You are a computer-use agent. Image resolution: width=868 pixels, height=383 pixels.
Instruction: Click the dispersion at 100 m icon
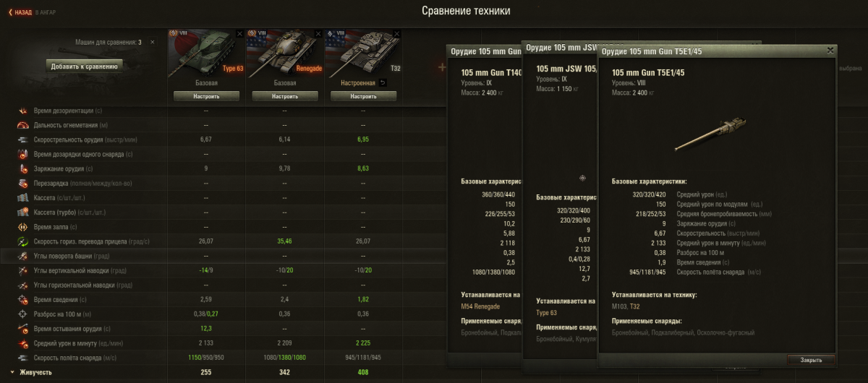coord(22,313)
